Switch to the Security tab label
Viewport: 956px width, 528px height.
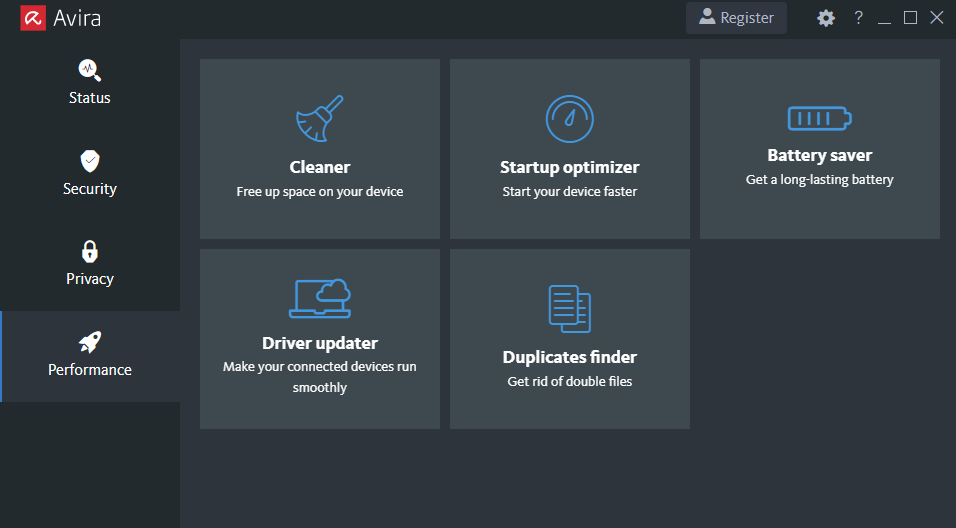[90, 188]
